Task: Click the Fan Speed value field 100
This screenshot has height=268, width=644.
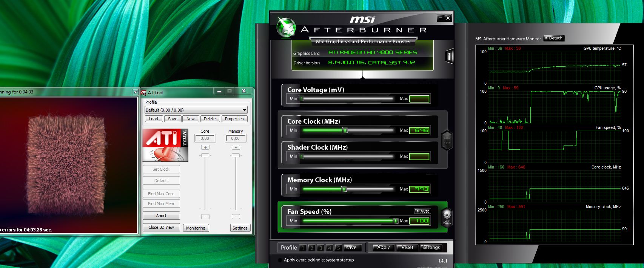Action: tap(419, 221)
